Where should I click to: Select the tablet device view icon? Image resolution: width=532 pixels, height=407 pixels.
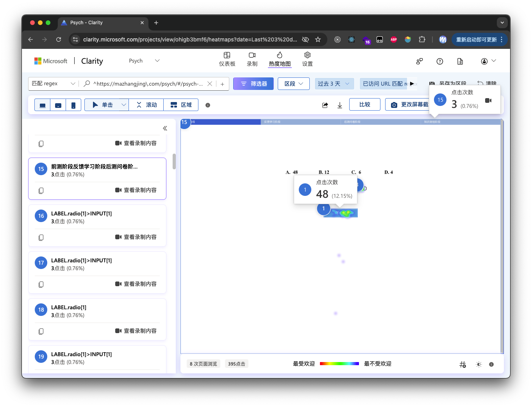tap(58, 104)
